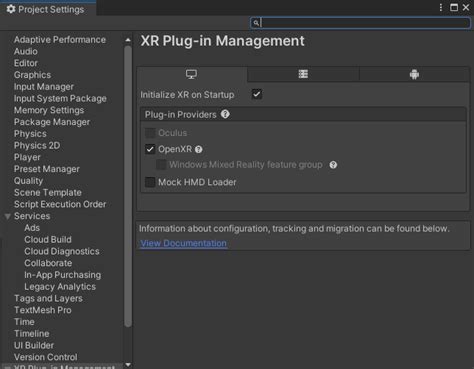The image size is (474, 369).
Task: Focus the settings search field
Action: pyautogui.click(x=360, y=23)
